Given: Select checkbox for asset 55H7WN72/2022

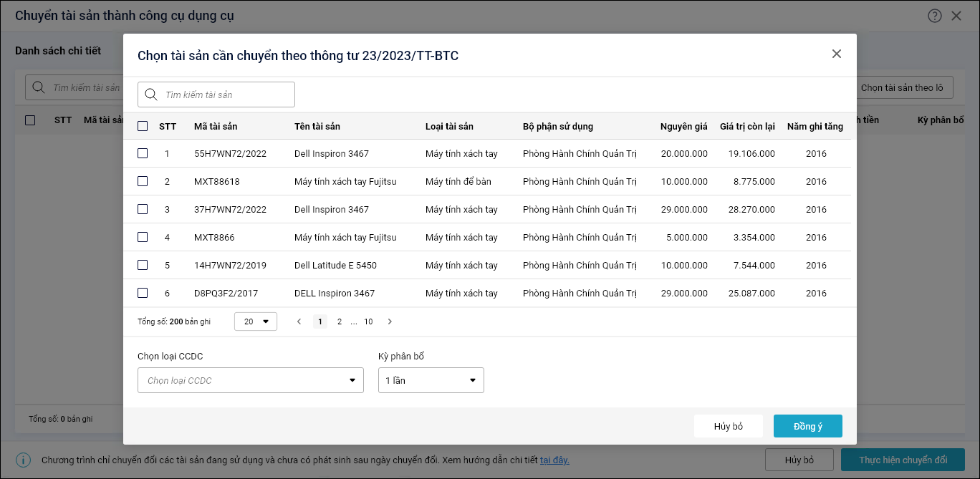Looking at the screenshot, I should tap(143, 153).
